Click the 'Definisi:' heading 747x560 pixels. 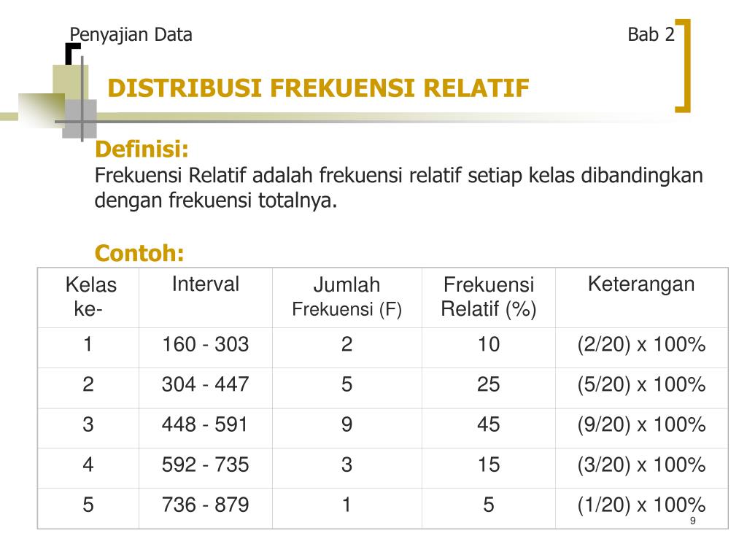(x=142, y=149)
